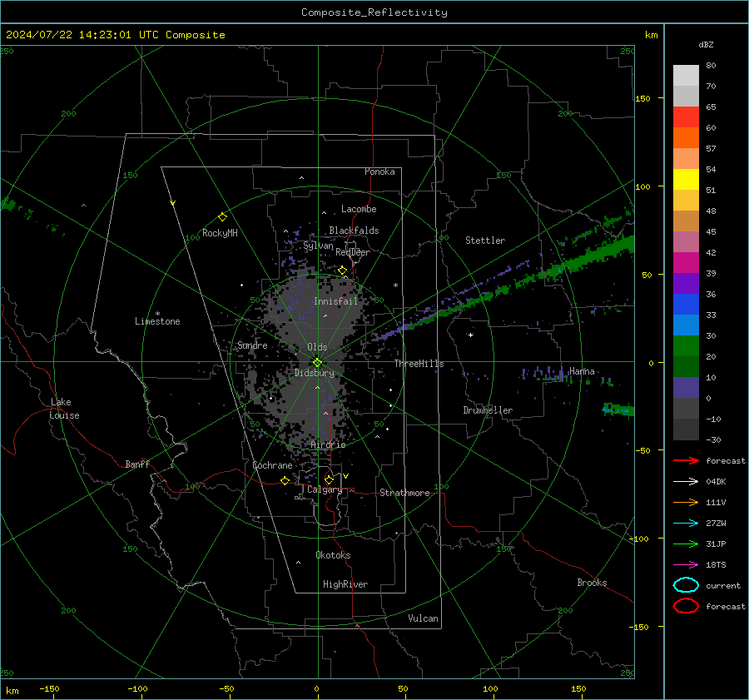
Task: Click the Stettler city label
Action: pos(485,241)
